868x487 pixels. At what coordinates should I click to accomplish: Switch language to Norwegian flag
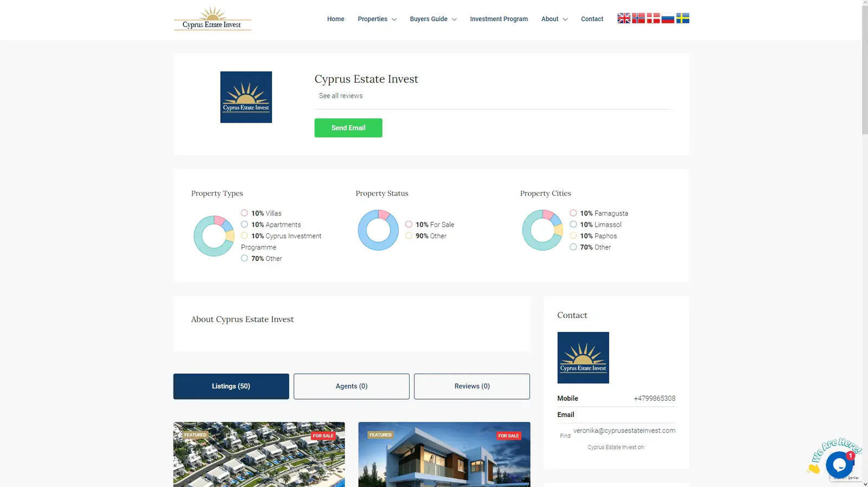pos(639,18)
